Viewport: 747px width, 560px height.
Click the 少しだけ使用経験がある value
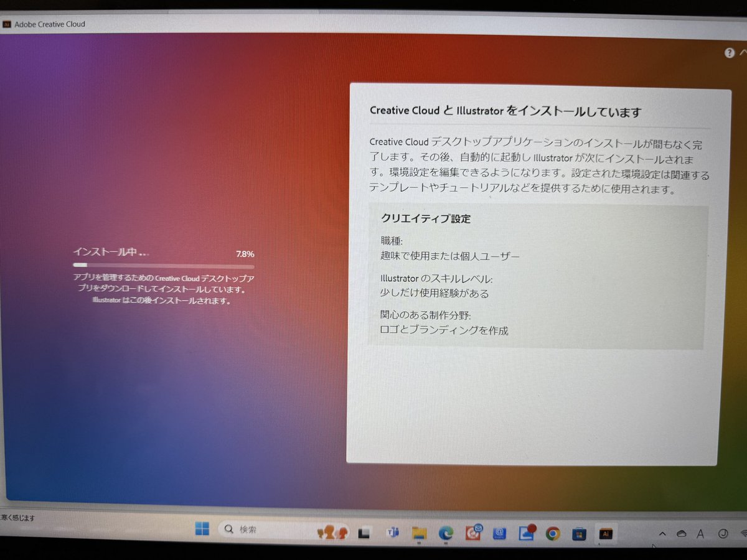pyautogui.click(x=435, y=293)
